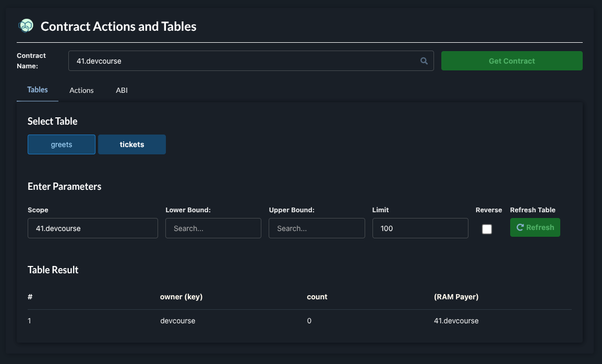This screenshot has width=602, height=364.
Task: Select the greets table
Action: [x=62, y=144]
